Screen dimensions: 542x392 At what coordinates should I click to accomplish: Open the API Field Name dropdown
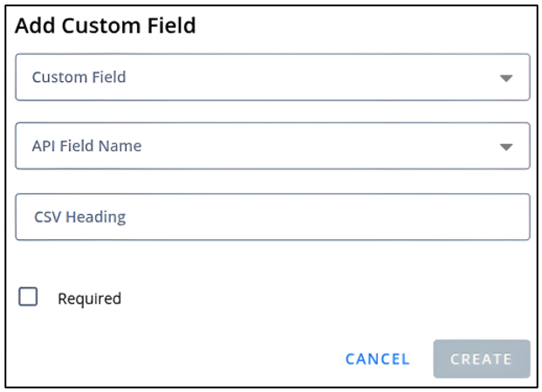coord(272,146)
